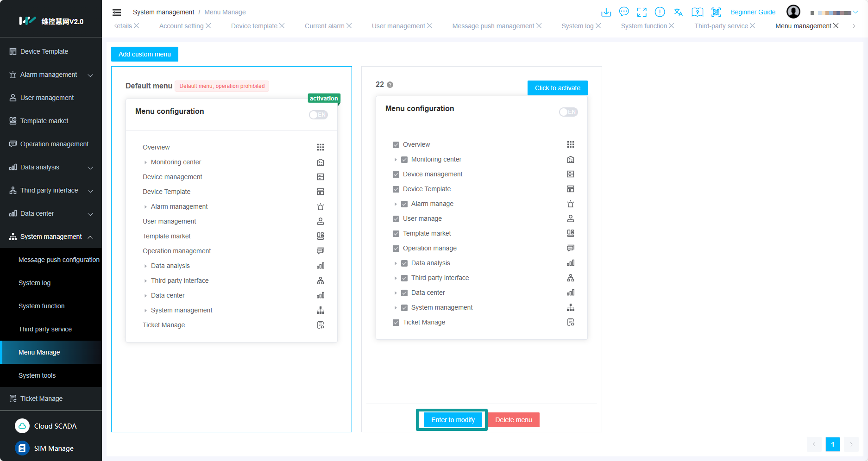Image resolution: width=868 pixels, height=461 pixels.
Task: Switch to the System log tab
Action: 577,26
